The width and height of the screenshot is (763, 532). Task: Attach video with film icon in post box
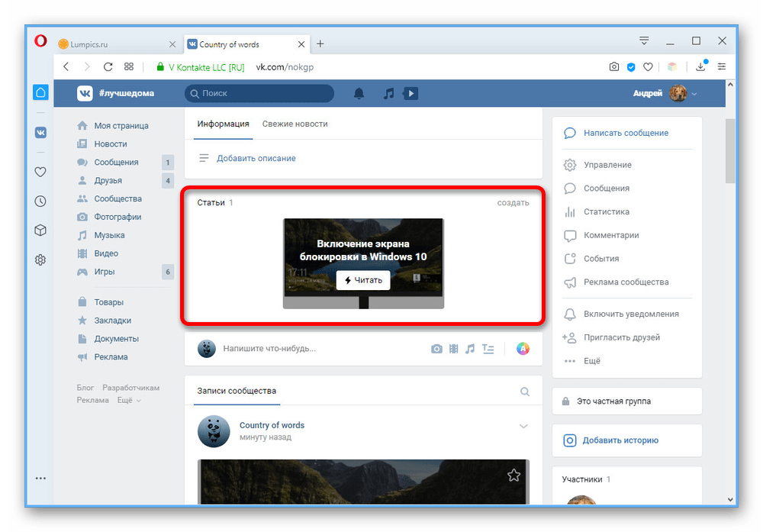tap(453, 349)
